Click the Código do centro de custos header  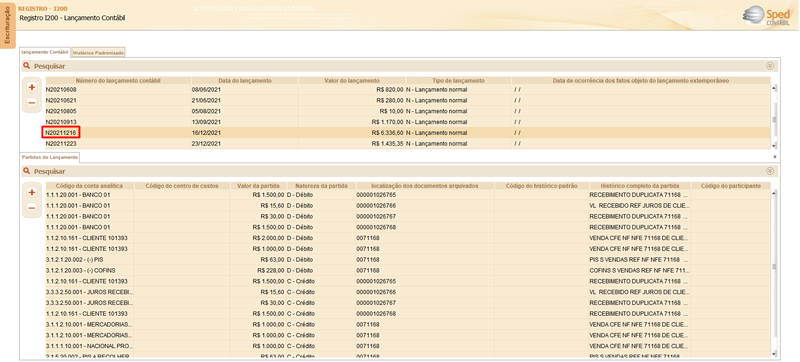(x=182, y=186)
